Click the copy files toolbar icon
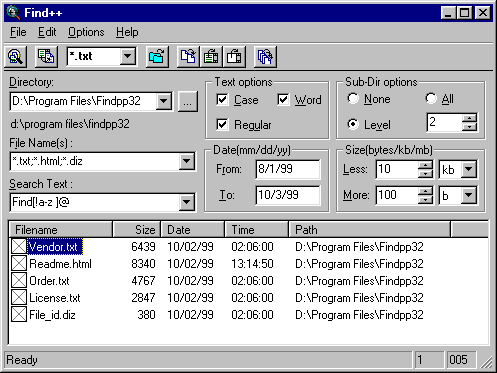Image resolution: width=497 pixels, height=373 pixels. [188, 57]
